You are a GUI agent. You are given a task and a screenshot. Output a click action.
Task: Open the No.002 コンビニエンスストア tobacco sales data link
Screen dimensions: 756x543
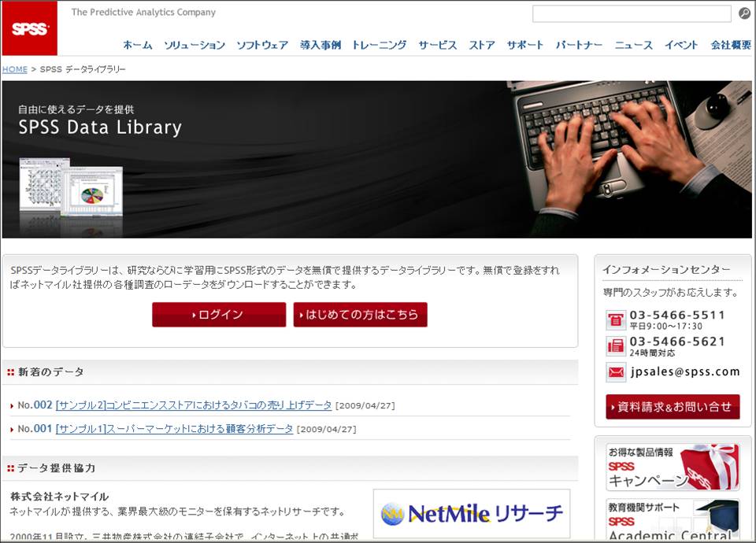point(194,405)
